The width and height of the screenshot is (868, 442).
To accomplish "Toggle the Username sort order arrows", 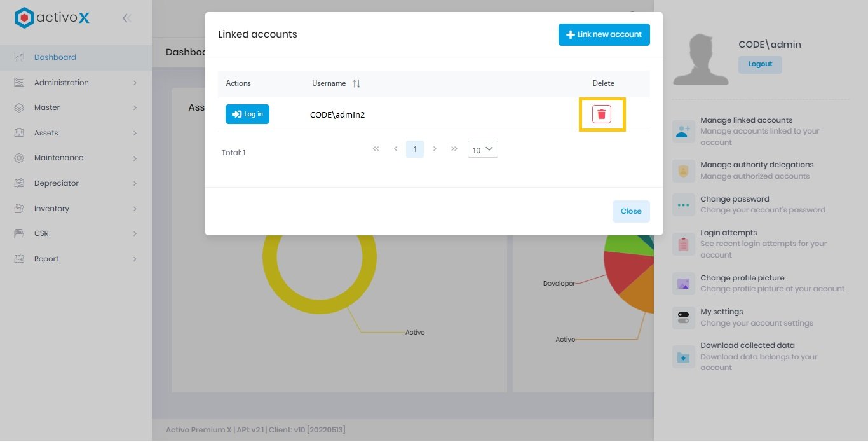I will coord(355,83).
